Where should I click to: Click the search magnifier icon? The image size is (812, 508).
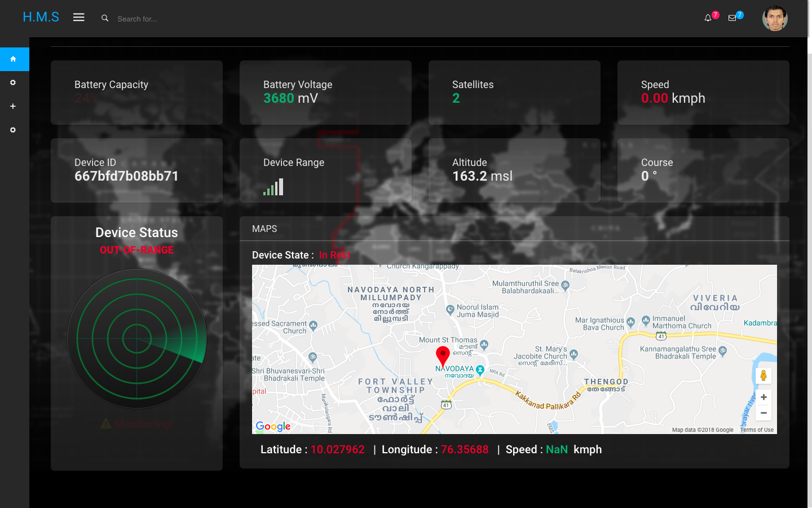pos(105,18)
